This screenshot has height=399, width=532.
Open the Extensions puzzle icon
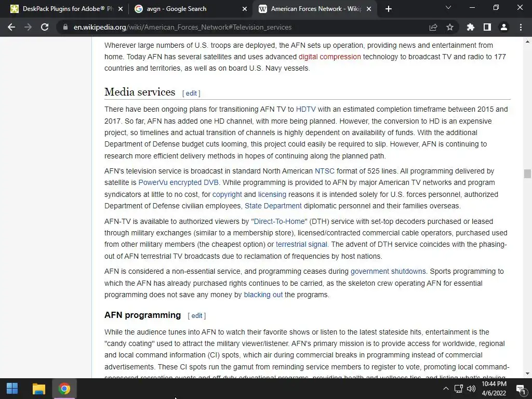[471, 27]
